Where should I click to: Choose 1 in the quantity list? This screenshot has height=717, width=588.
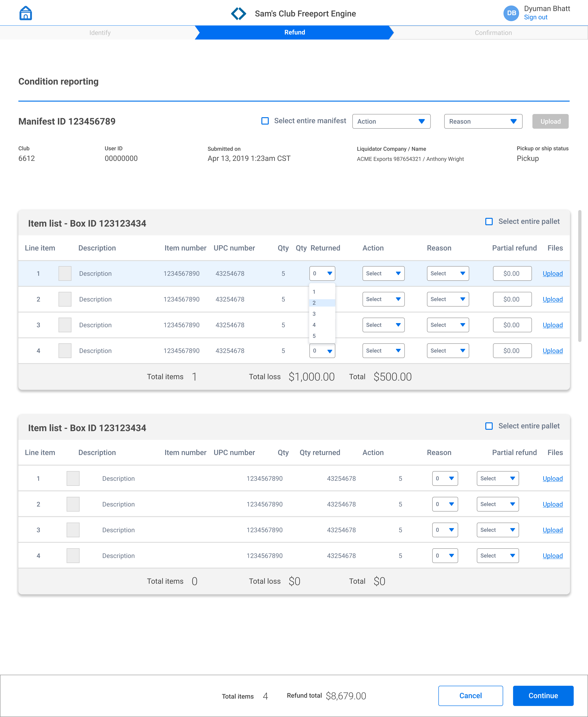(x=322, y=292)
